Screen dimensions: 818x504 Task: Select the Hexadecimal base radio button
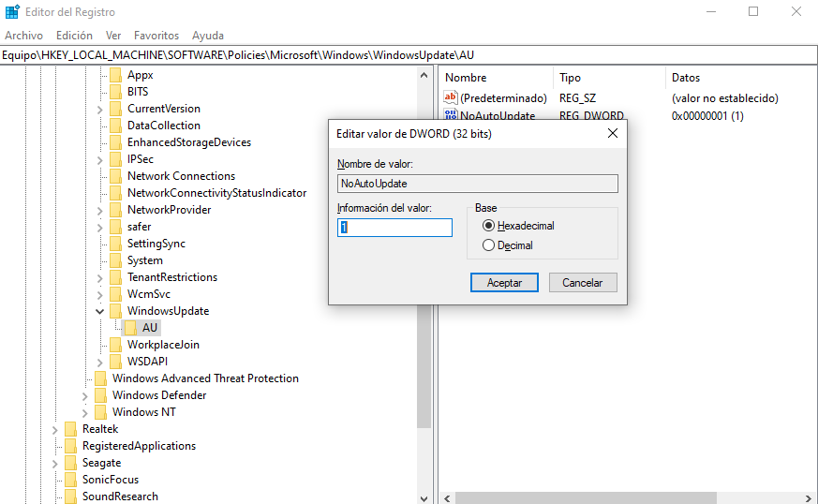click(488, 226)
